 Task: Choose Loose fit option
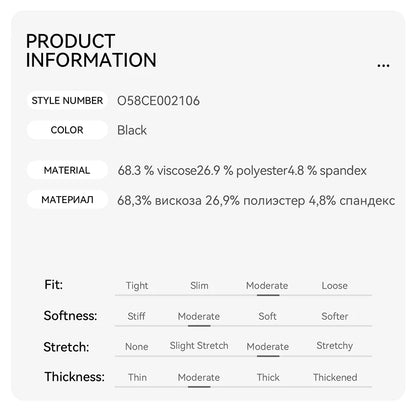click(335, 286)
